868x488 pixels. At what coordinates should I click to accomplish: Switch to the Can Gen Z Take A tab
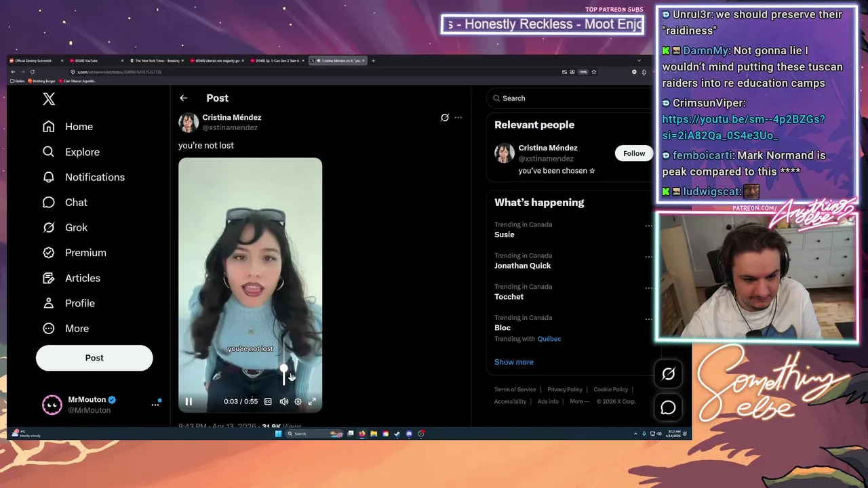[x=278, y=60]
